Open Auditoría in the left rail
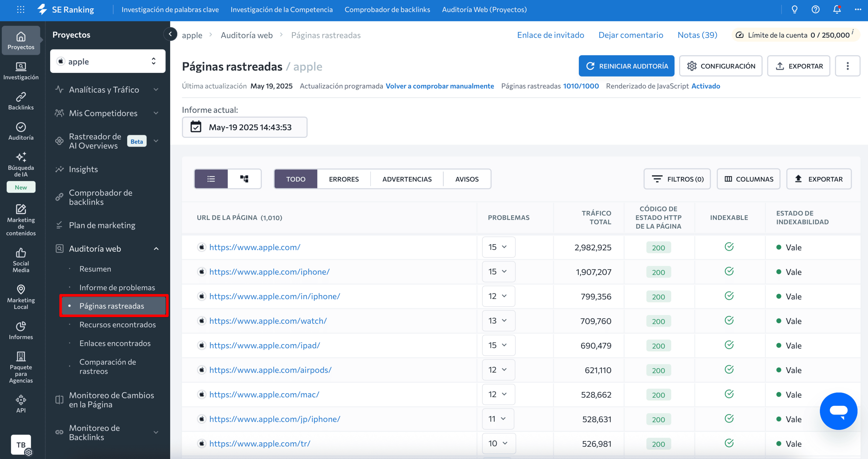This screenshot has height=459, width=868. point(21,131)
